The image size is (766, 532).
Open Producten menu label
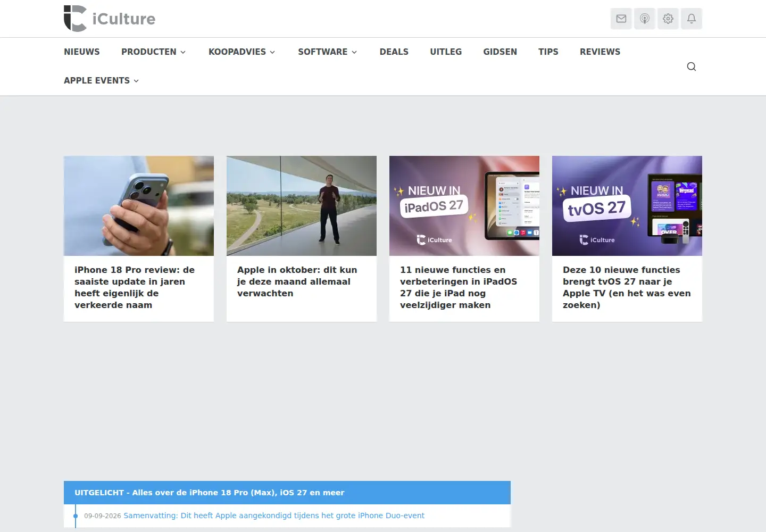pyautogui.click(x=149, y=52)
